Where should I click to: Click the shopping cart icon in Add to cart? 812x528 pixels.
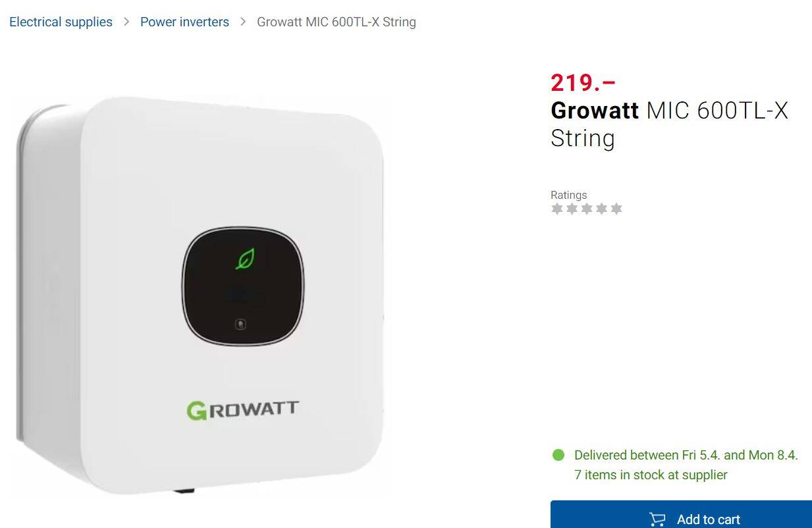click(657, 519)
